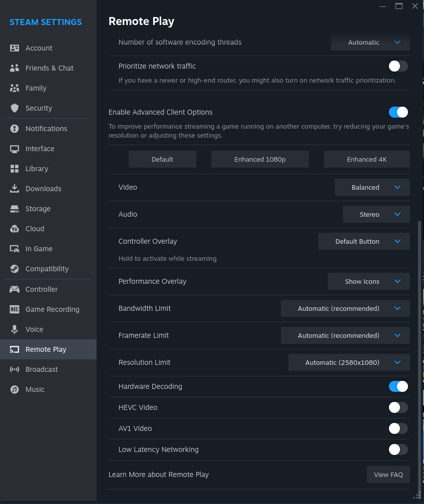Click the Game Recording REC icon
This screenshot has height=504, width=424.
[x=15, y=309]
